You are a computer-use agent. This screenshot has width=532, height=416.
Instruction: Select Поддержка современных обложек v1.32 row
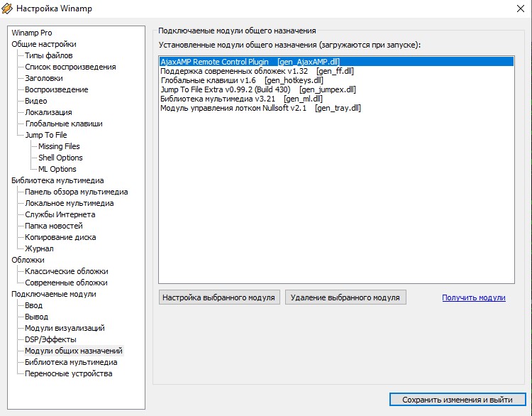(x=336, y=71)
